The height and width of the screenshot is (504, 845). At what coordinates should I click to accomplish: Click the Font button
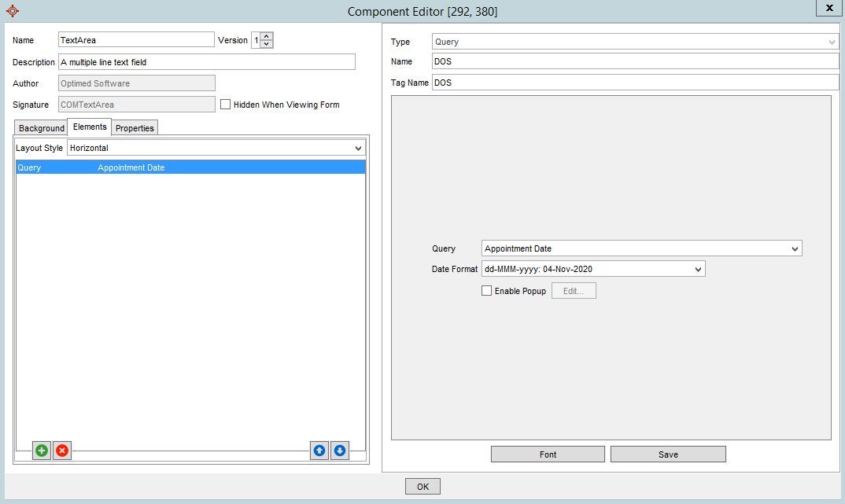548,454
